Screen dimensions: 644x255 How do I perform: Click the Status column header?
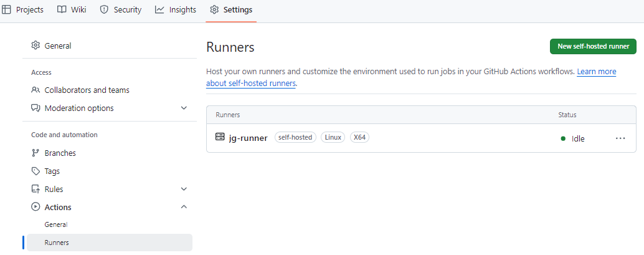(x=567, y=115)
